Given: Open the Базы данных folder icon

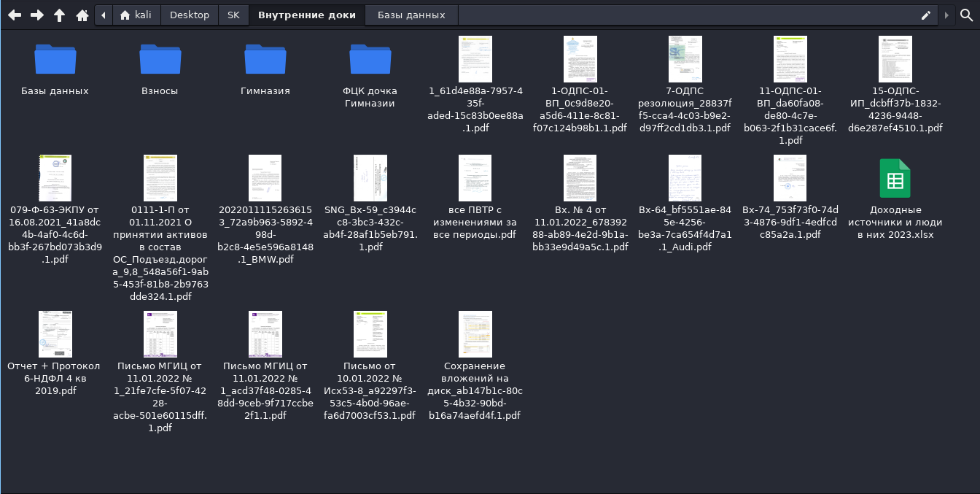Looking at the screenshot, I should tap(55, 58).
